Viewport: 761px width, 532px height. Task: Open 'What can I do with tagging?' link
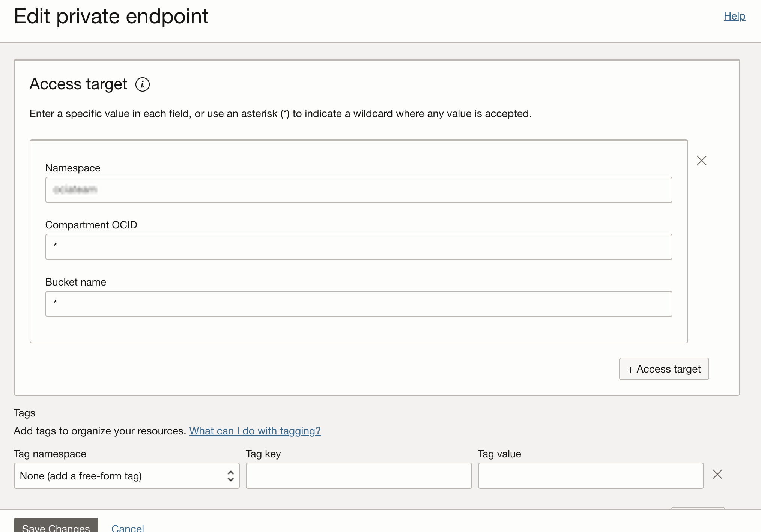coord(255,431)
